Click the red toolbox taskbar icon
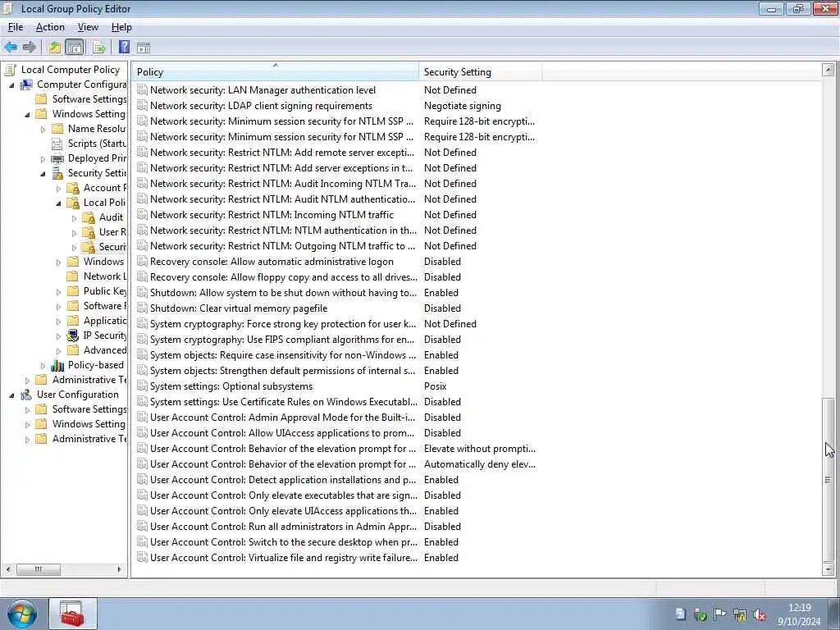 click(x=72, y=614)
